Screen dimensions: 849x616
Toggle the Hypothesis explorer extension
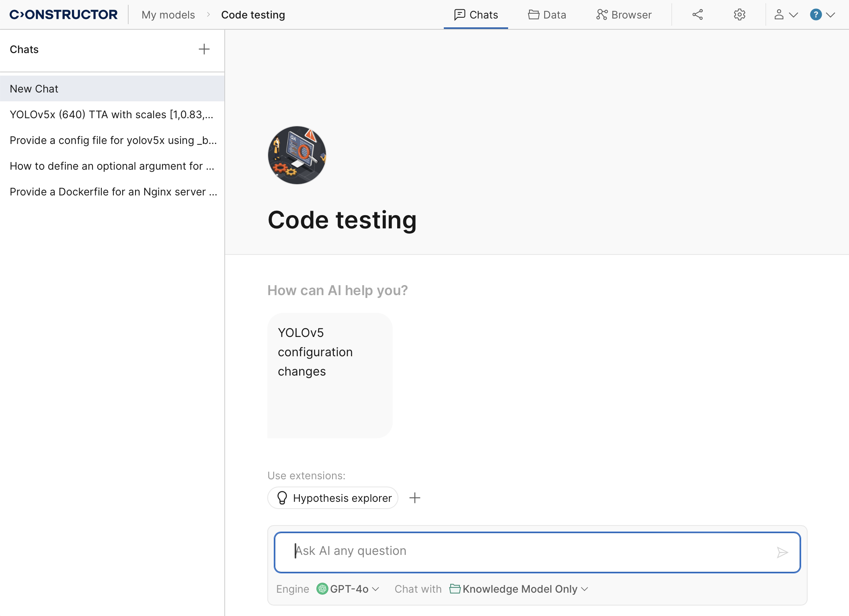(333, 498)
